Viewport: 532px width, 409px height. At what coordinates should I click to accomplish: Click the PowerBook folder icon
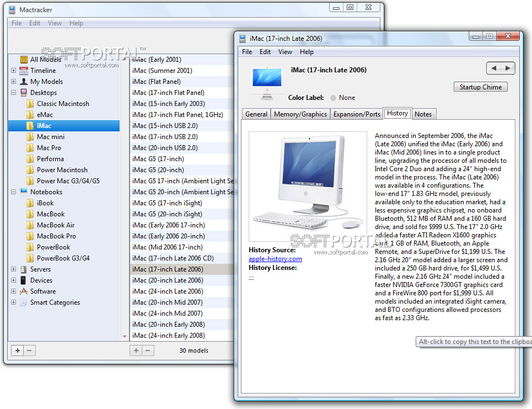[30, 247]
